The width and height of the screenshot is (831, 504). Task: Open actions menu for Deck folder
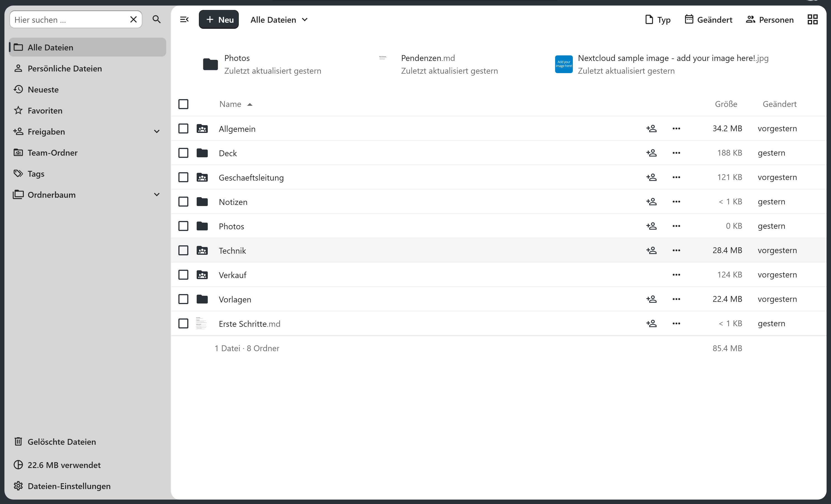tap(676, 153)
